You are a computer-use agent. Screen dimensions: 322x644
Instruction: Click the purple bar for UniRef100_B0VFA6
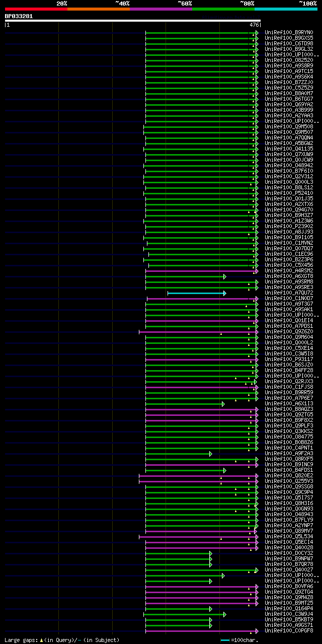coord(202,587)
